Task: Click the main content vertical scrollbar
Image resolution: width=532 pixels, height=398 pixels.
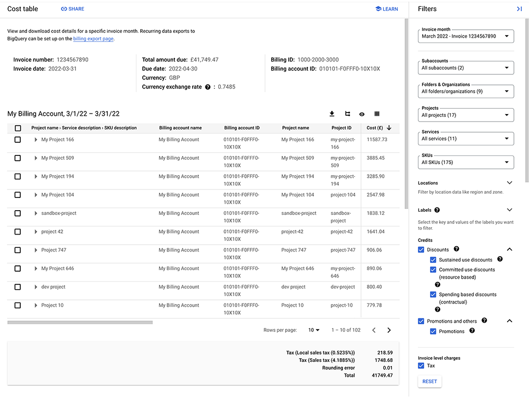Action: pos(407,114)
